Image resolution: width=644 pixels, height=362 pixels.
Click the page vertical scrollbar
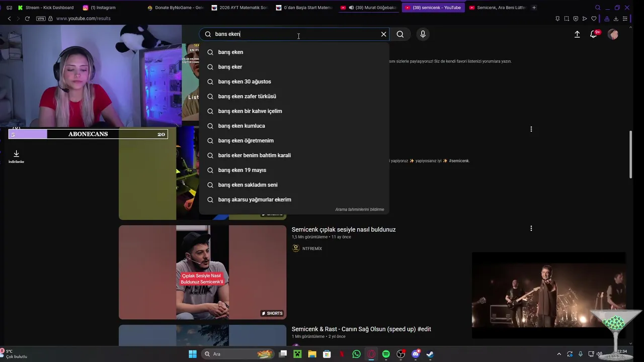coord(631,154)
